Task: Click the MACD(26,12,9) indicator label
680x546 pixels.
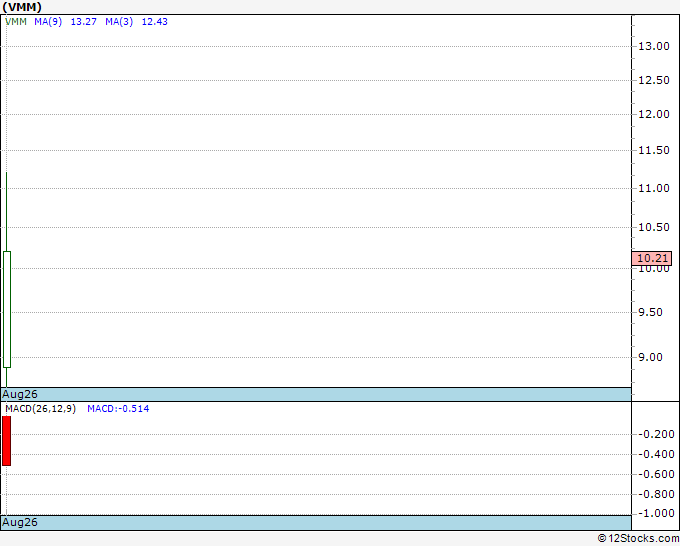Action: pyautogui.click(x=41, y=409)
